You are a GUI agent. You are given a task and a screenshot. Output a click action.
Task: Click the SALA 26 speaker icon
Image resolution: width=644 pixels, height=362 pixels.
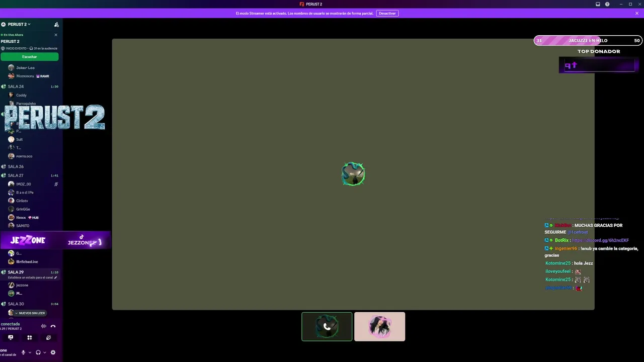coord(4,166)
